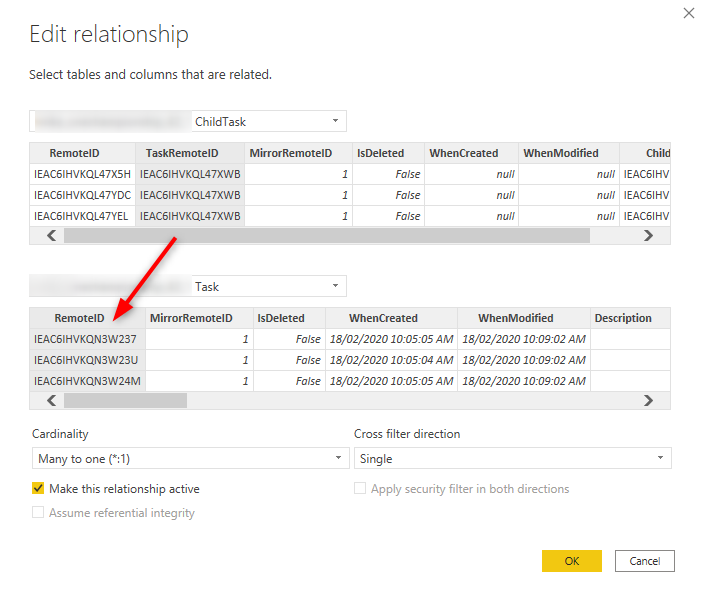Select Description column header in Task table
Image resolution: width=705 pixels, height=601 pixels.
click(x=630, y=318)
